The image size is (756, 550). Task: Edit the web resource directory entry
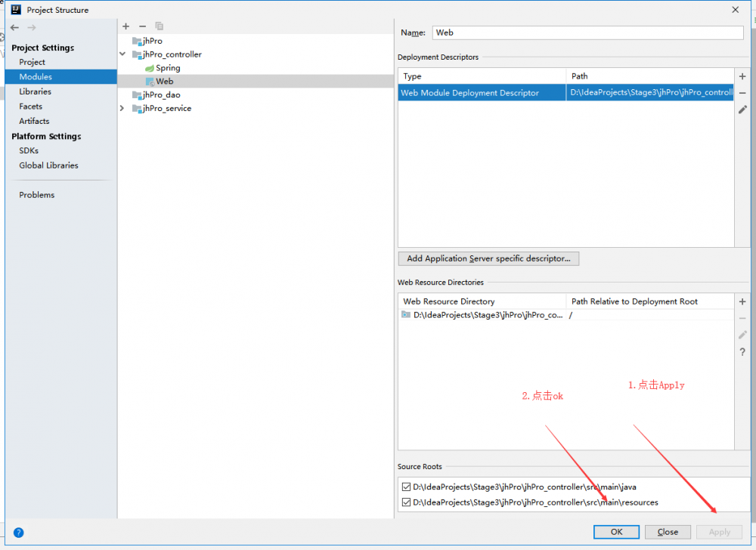[742, 335]
